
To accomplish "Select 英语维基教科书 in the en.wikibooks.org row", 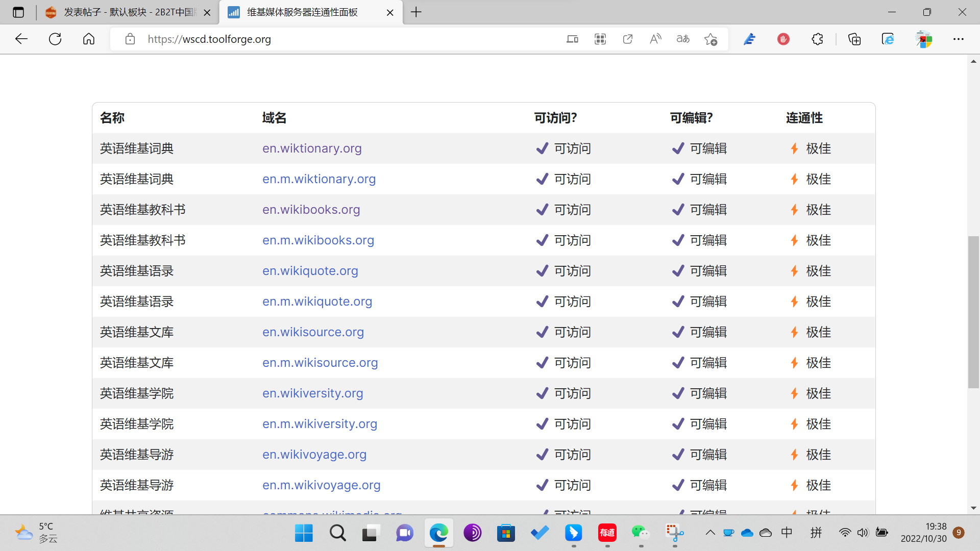I will tap(143, 210).
